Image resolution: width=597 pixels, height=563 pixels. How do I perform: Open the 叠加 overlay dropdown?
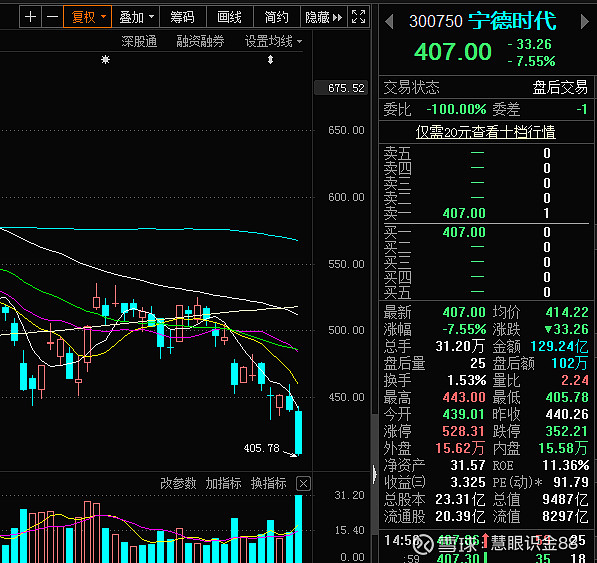pyautogui.click(x=136, y=17)
